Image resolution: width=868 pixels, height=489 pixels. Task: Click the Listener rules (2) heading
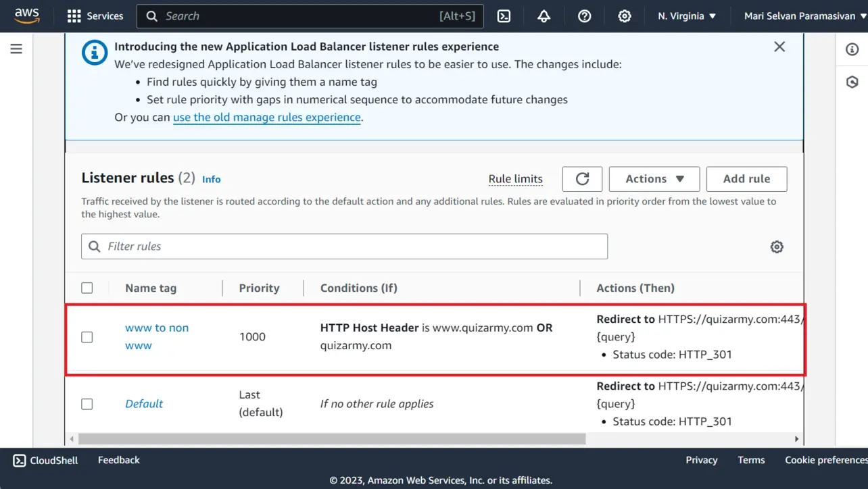[x=138, y=178]
